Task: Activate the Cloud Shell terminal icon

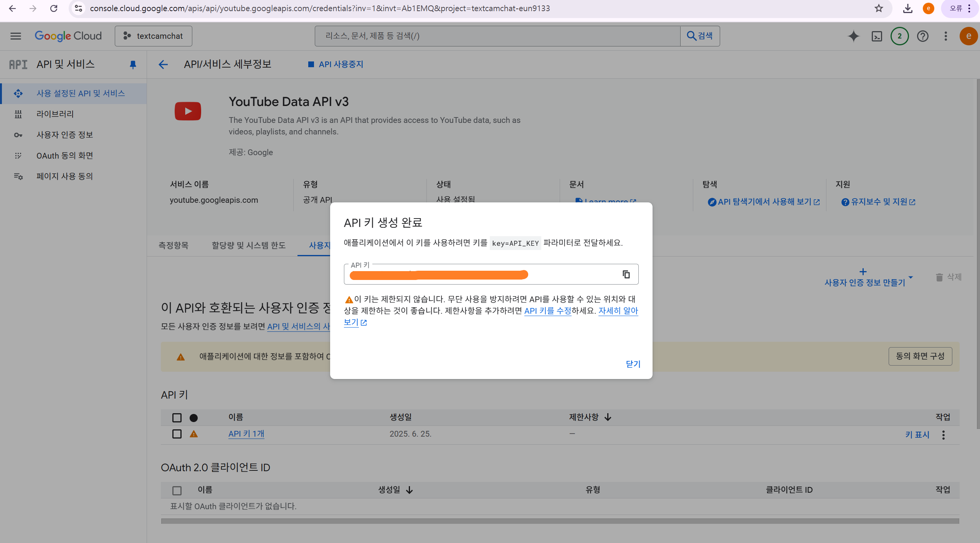Action: (x=877, y=36)
